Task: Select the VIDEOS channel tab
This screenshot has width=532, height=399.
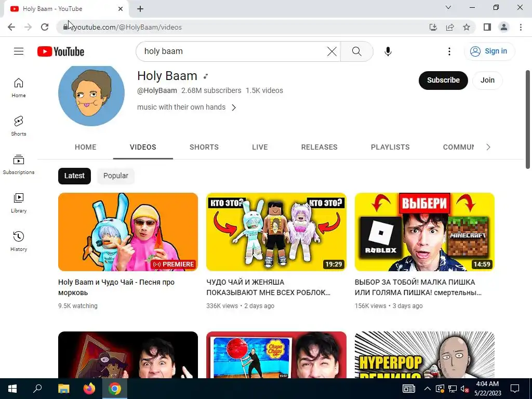Action: tap(143, 147)
